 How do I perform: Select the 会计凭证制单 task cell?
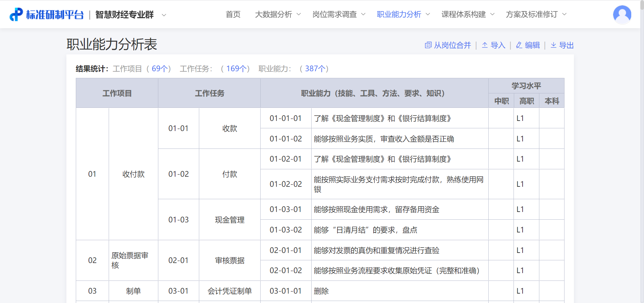[x=230, y=291]
